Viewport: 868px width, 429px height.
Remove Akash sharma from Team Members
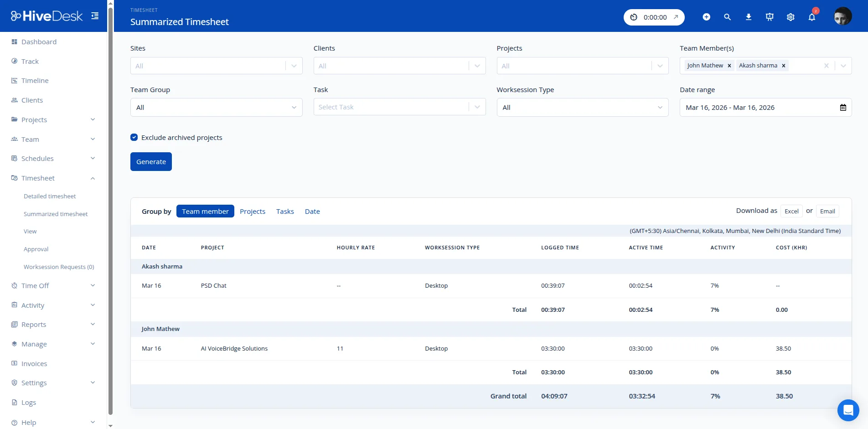click(x=783, y=65)
